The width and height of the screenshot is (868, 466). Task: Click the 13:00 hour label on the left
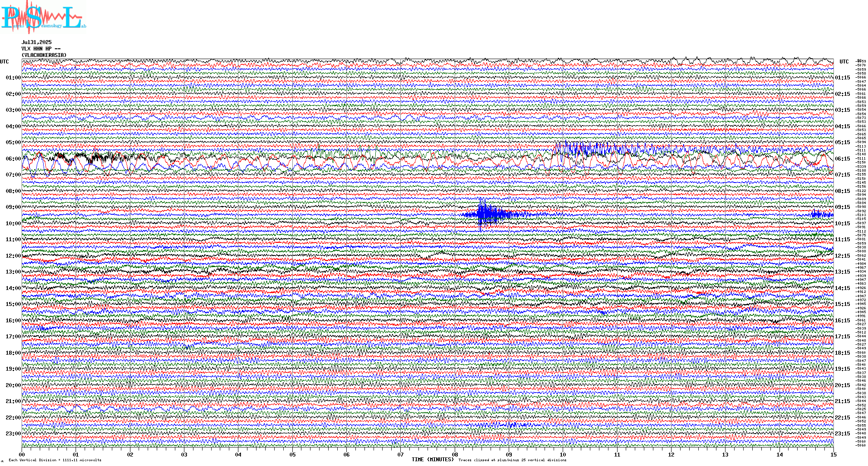[x=13, y=272]
